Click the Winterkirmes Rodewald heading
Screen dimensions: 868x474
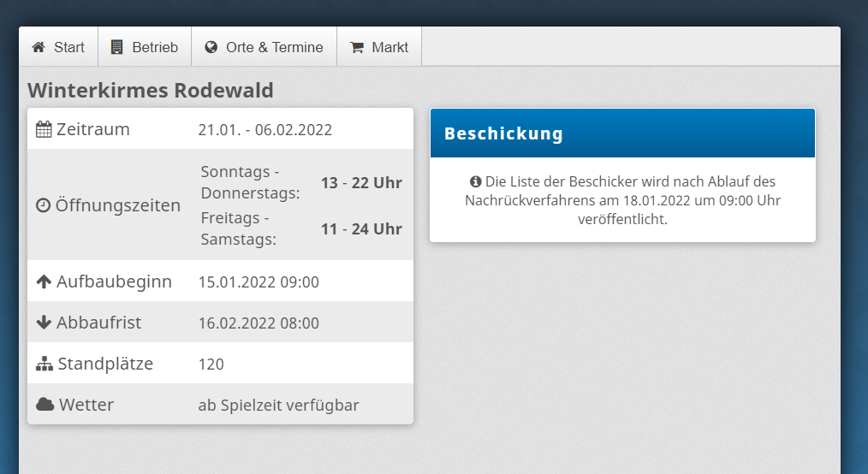pos(151,91)
